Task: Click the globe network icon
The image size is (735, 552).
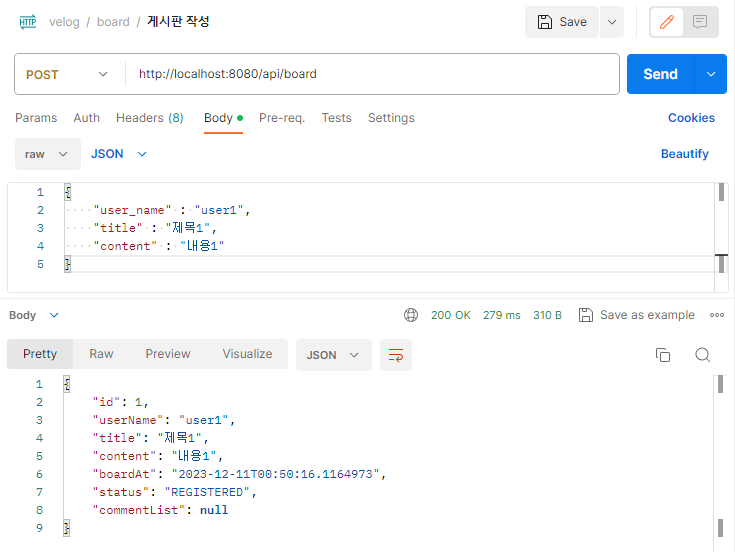Action: pyautogui.click(x=411, y=315)
